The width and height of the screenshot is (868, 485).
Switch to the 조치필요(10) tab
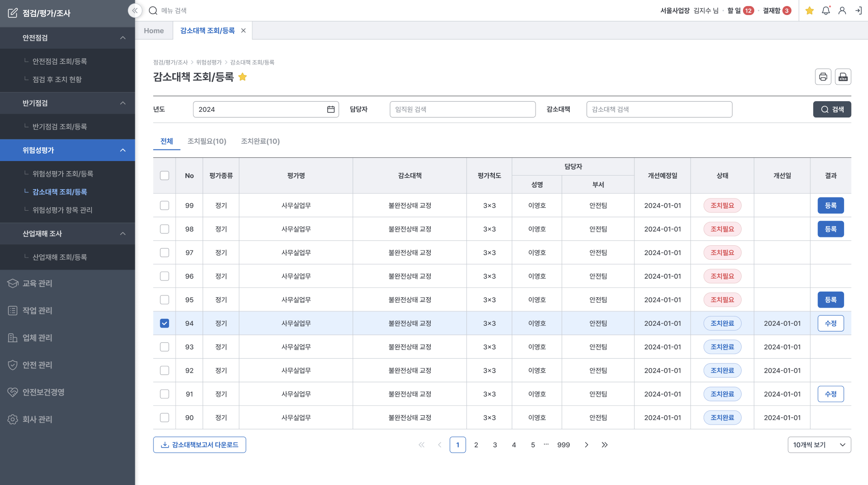[x=206, y=141]
